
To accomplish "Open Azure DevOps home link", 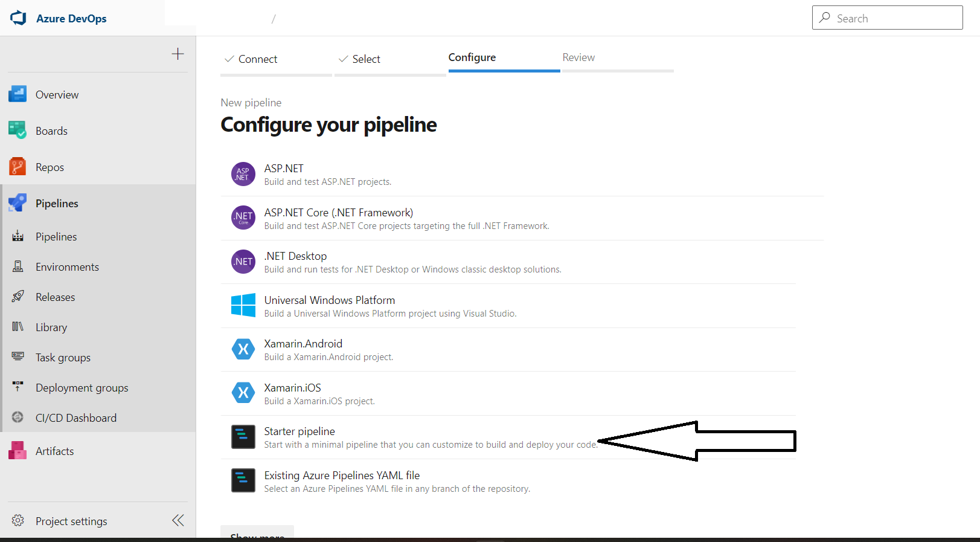I will pyautogui.click(x=71, y=19).
